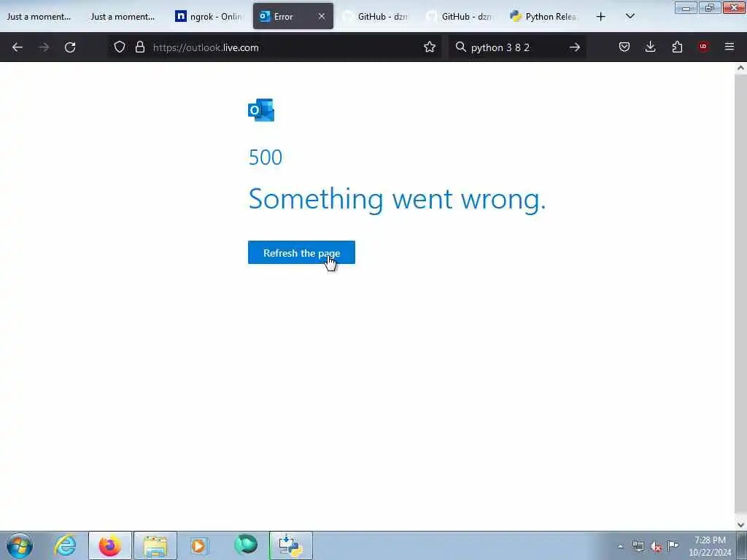Switch to the second GitHub tab
This screenshot has height=560, width=747.
[x=460, y=17]
